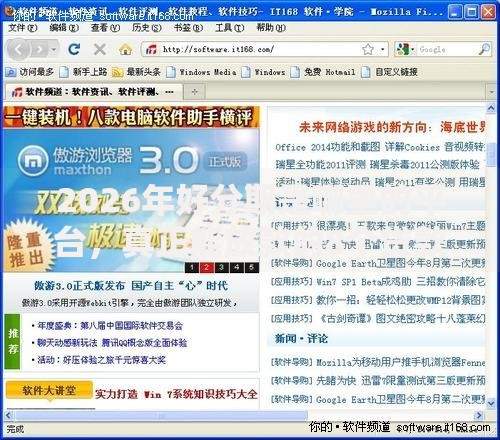Viewport: 500px width, 440px height.
Task: Switch to slide 4 of the banner
Action: pos(236,267)
